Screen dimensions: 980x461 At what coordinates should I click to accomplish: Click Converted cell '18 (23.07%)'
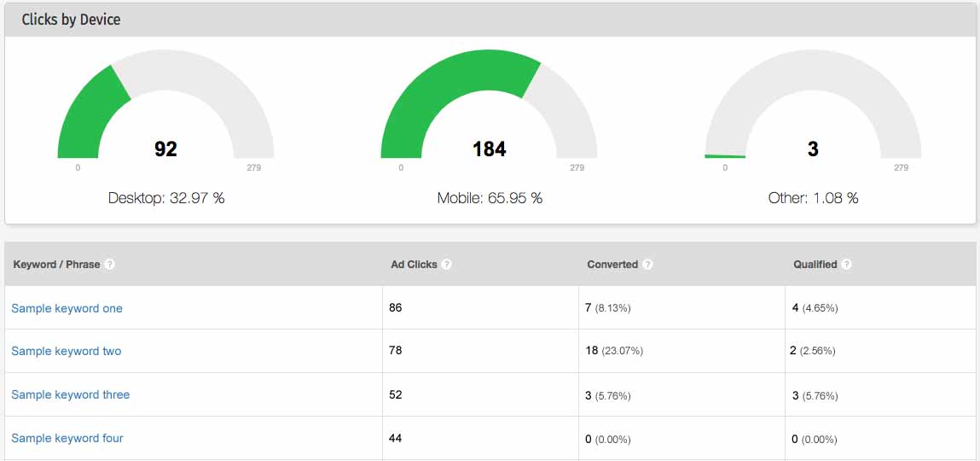point(614,351)
